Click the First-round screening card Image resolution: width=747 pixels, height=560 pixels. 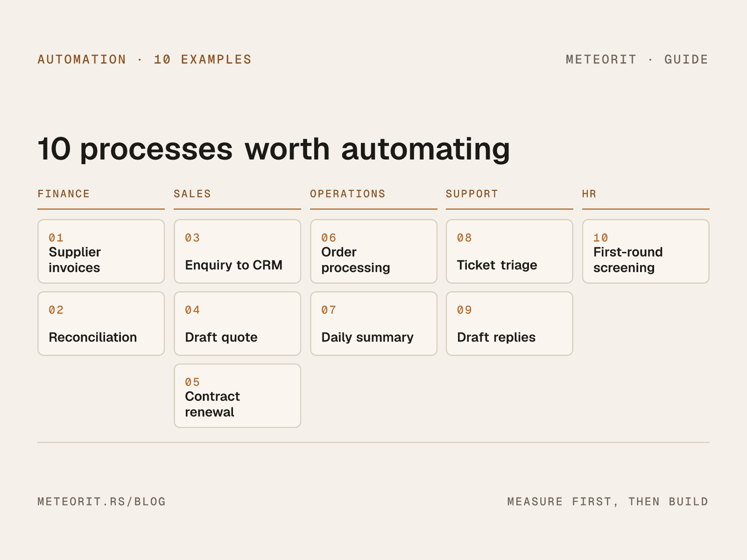[646, 252]
